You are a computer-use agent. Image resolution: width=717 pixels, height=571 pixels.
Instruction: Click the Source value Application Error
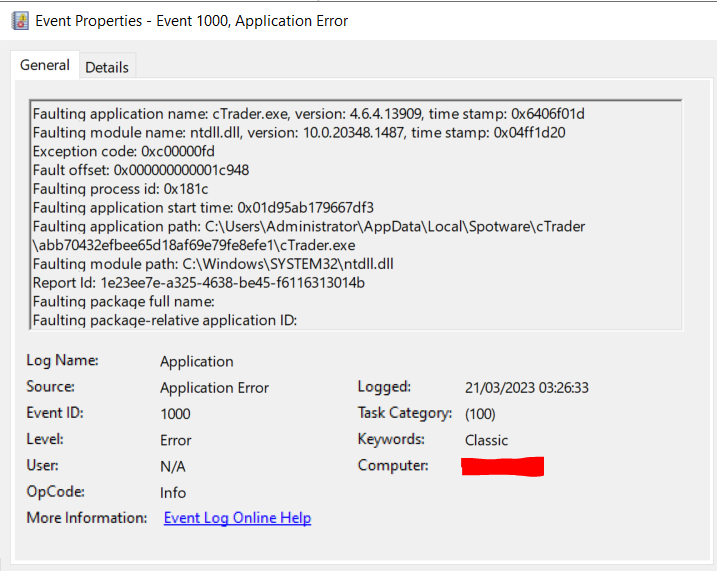(214, 388)
